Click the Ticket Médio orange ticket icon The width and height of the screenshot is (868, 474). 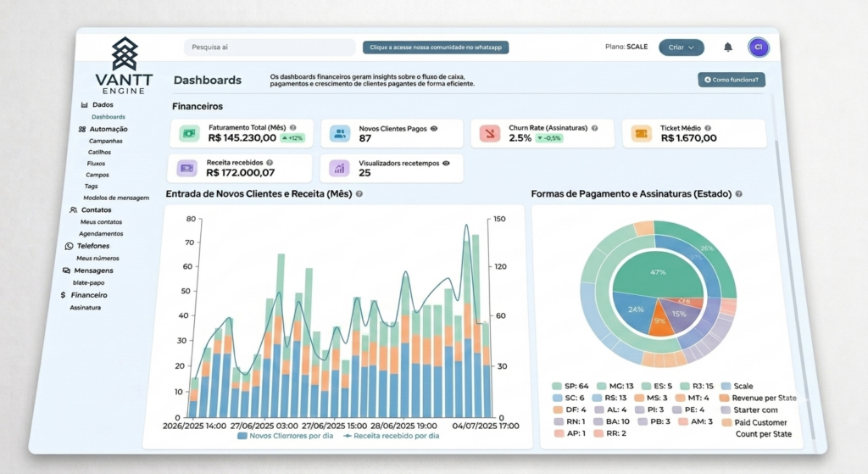click(x=641, y=133)
